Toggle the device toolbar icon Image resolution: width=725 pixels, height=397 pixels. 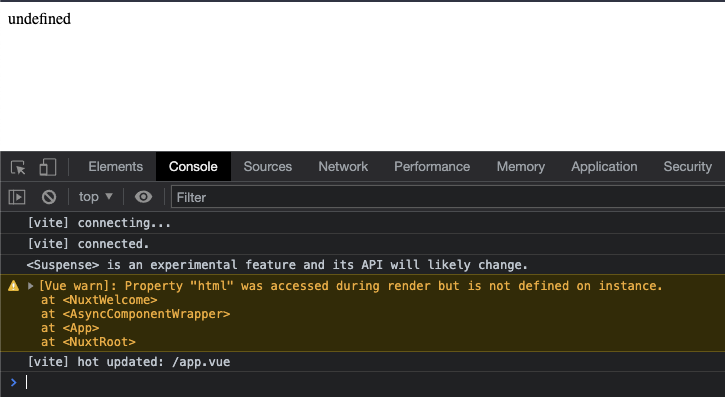coord(48,167)
